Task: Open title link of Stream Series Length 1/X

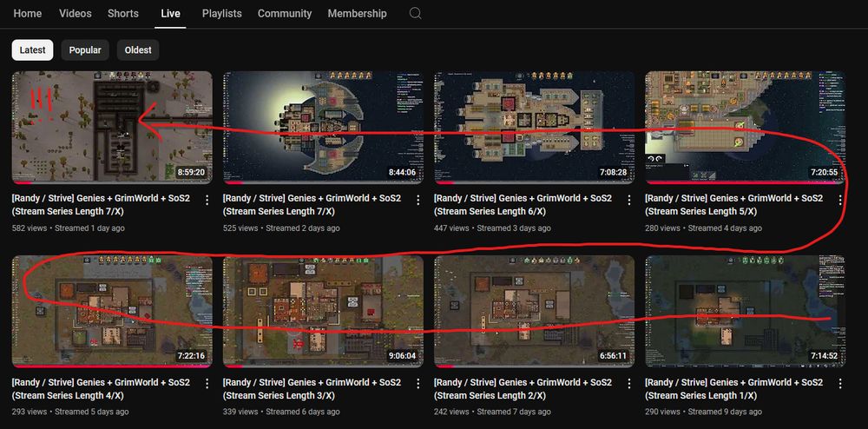Action: point(734,388)
